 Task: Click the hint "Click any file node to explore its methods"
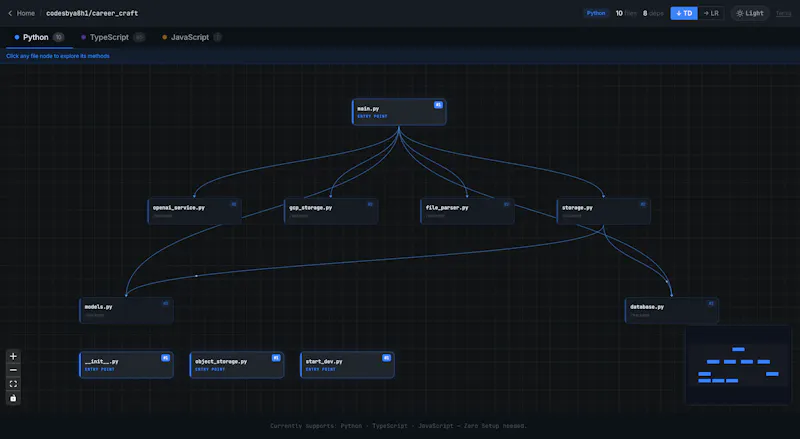point(58,56)
